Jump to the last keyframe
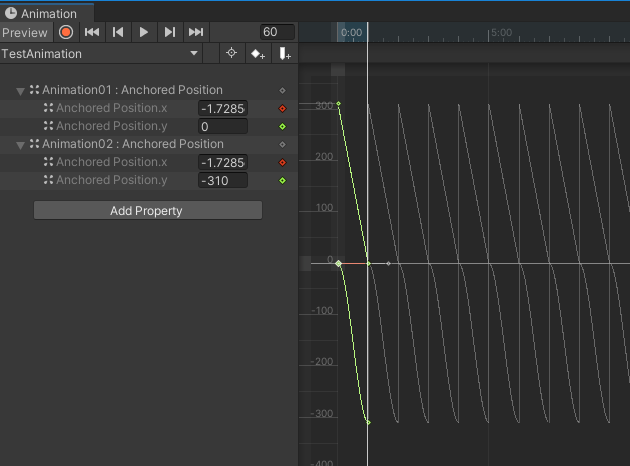630x466 pixels. [196, 32]
